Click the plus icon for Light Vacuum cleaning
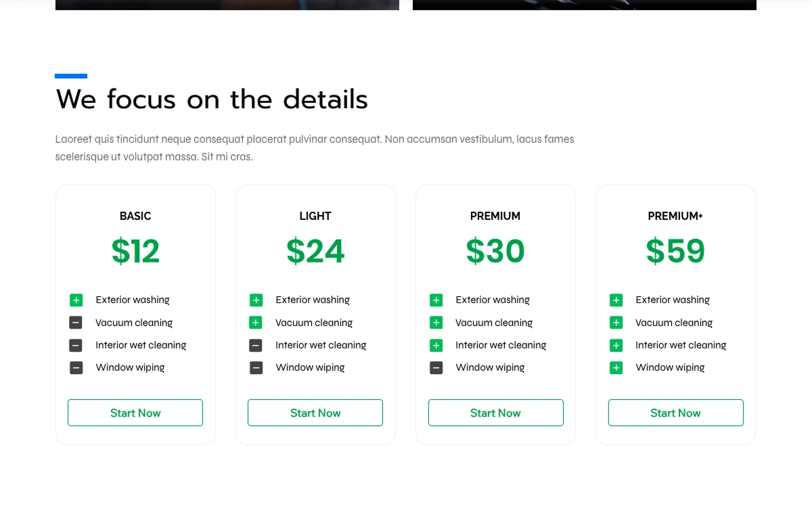 coord(256,323)
